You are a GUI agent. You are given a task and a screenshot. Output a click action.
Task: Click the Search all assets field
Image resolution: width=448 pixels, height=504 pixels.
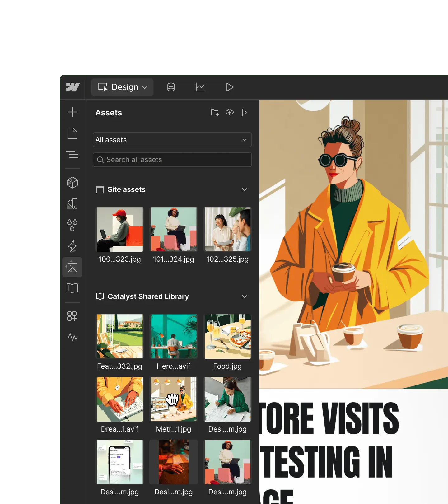[x=172, y=160]
